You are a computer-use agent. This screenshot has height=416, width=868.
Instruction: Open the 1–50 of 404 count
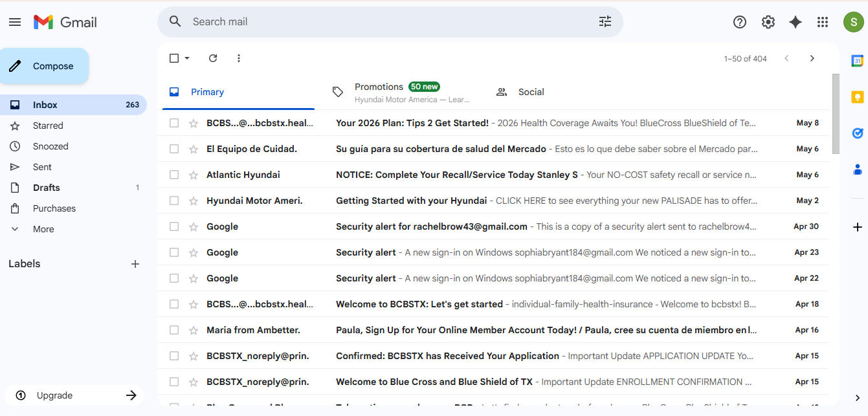[x=746, y=58]
